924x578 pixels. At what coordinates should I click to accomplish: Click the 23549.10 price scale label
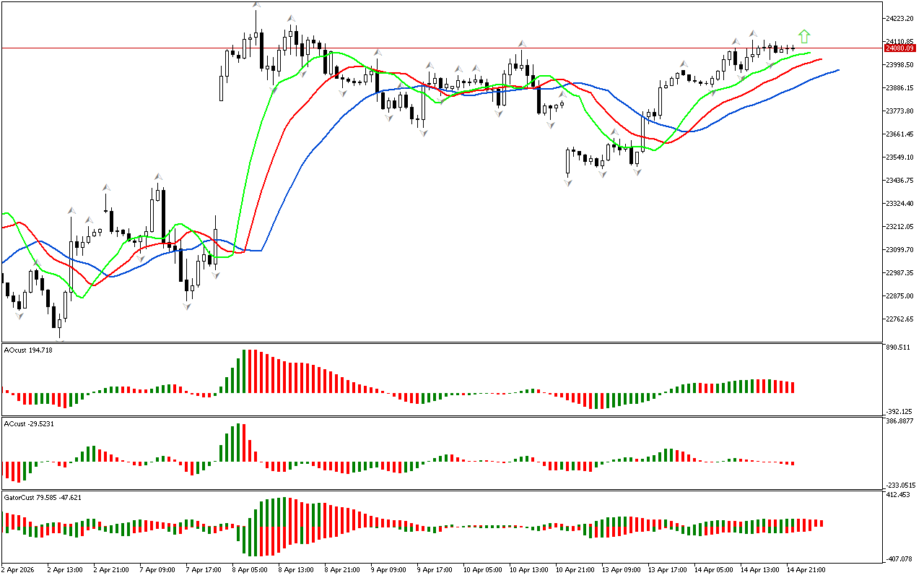(x=901, y=158)
